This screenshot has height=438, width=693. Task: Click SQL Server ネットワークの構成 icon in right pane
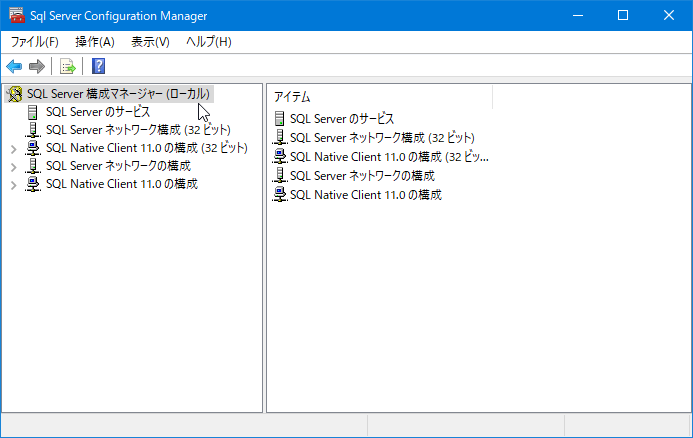tap(281, 175)
